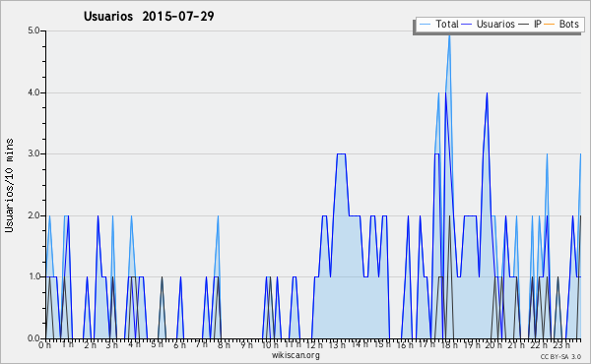Click the y-axis value 5.0
The image size is (591, 364).
click(x=33, y=30)
